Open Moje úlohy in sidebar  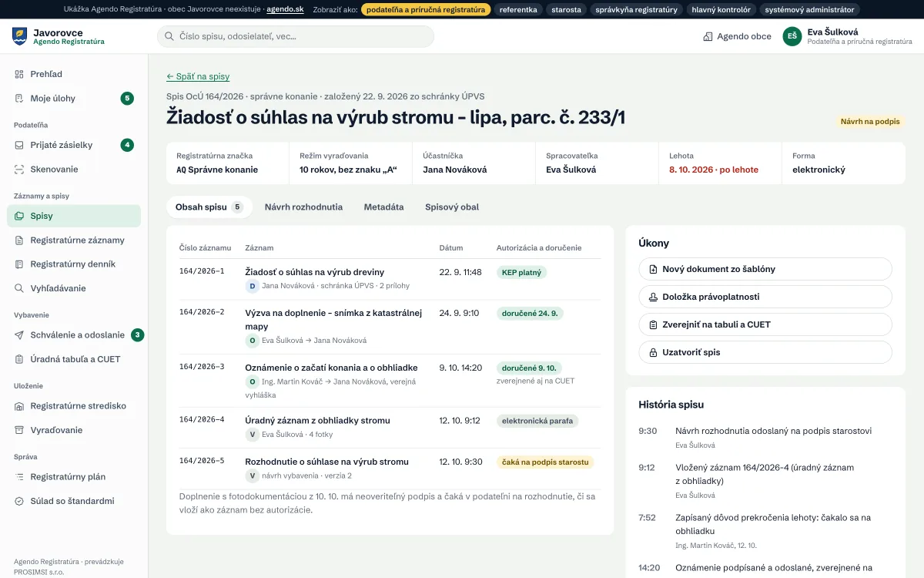coord(74,98)
